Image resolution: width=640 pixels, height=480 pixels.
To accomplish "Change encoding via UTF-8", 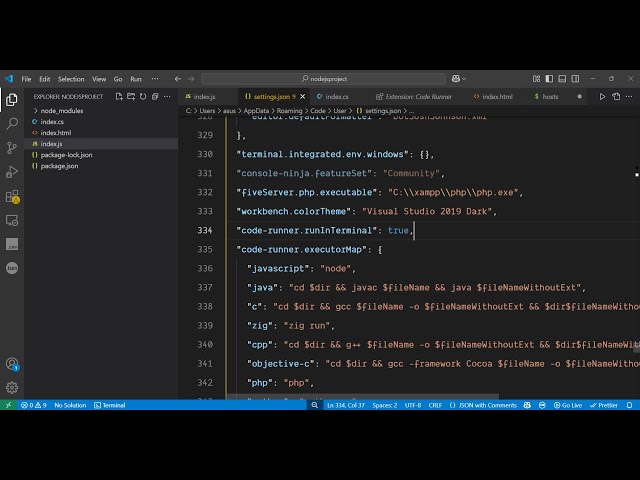I will coord(413,405).
